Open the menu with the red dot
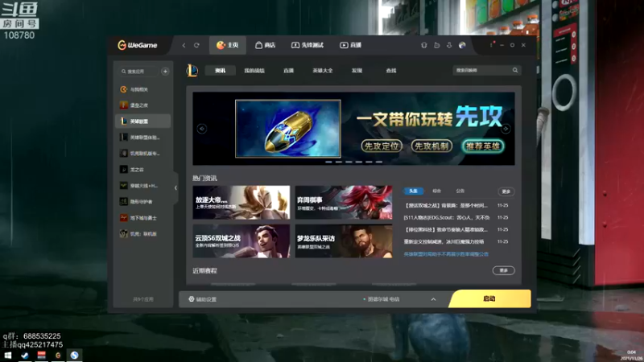The image size is (644, 362). coord(492,44)
